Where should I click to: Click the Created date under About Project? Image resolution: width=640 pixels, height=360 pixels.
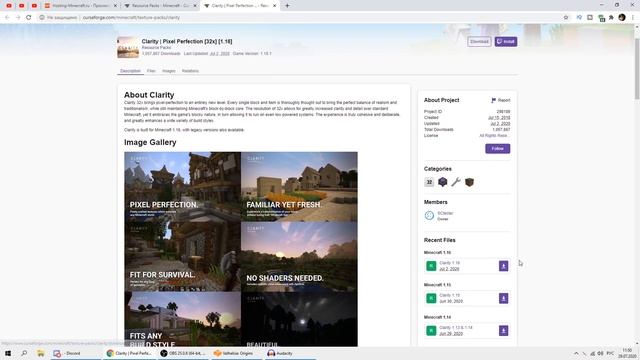pos(499,118)
